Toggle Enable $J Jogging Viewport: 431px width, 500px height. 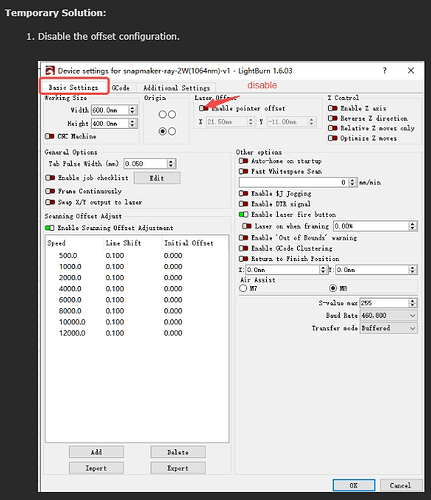[244, 193]
